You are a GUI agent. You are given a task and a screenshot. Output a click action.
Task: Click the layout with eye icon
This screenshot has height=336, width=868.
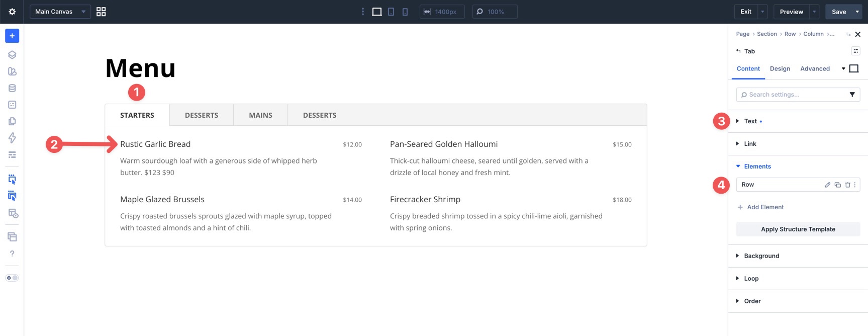13,213
